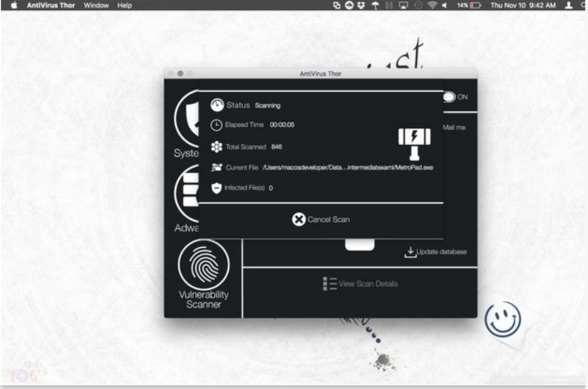Click the battery 14% indicator
This screenshot has width=588, height=389.
(469, 5)
